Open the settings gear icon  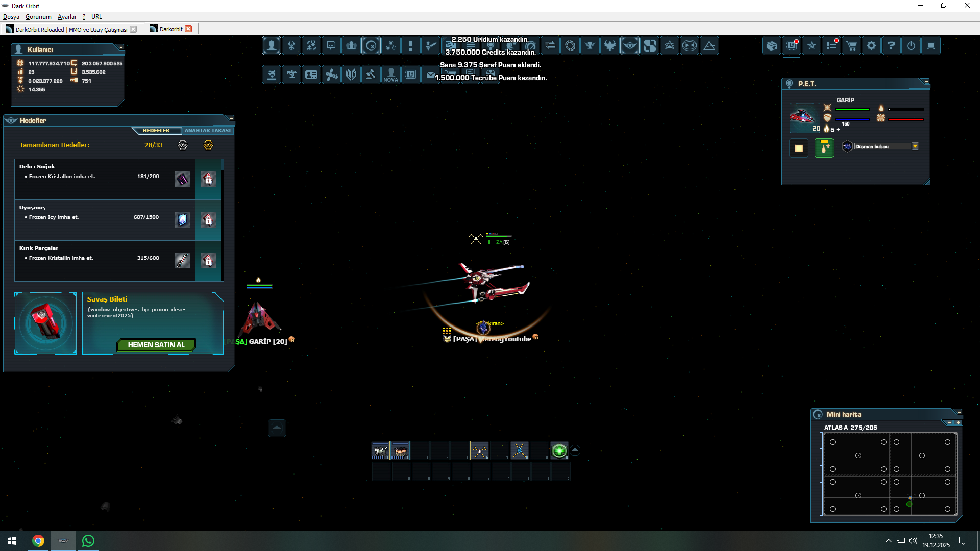871,46
